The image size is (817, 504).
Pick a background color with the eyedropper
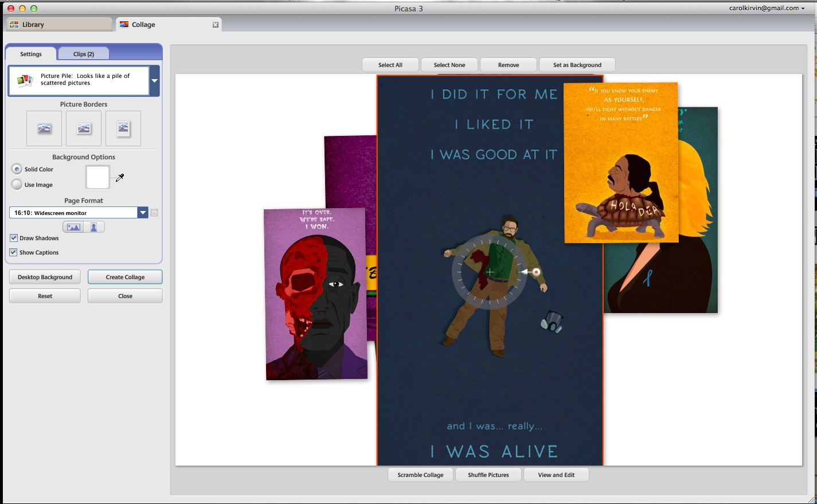pyautogui.click(x=120, y=178)
